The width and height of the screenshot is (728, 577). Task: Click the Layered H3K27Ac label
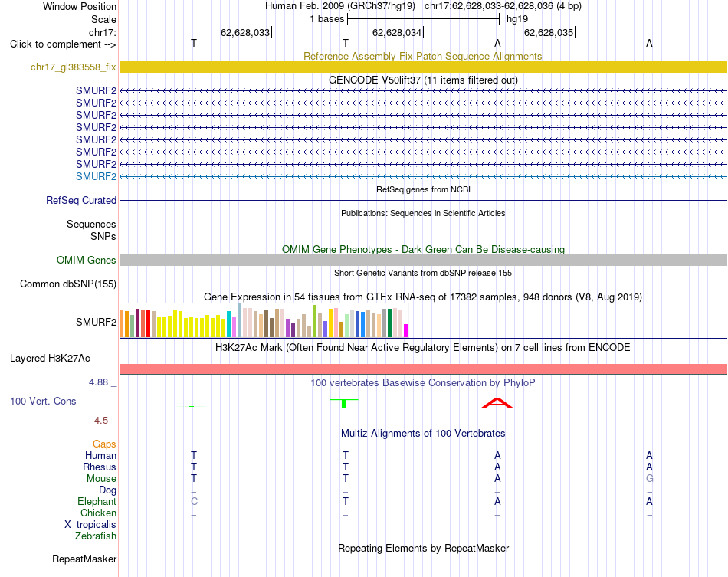pos(50,359)
